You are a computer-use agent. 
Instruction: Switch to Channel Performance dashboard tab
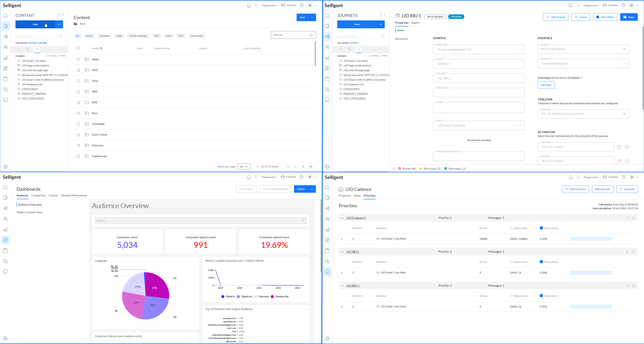point(74,196)
